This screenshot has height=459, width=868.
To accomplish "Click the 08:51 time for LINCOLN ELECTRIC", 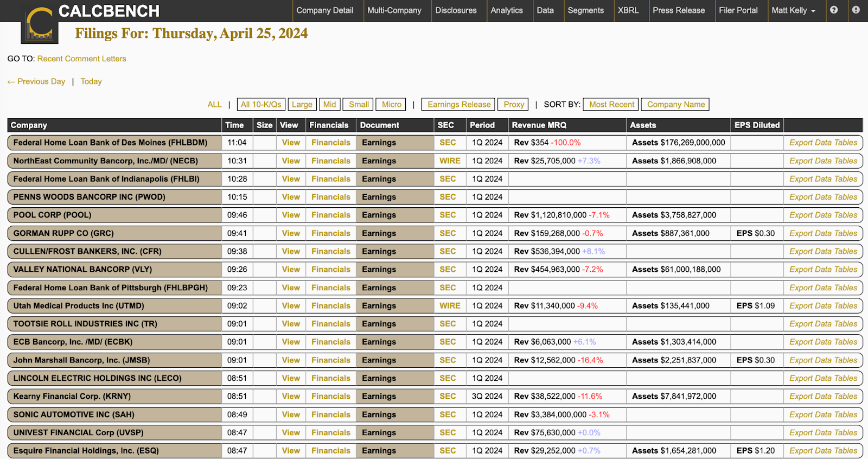I will coord(237,378).
